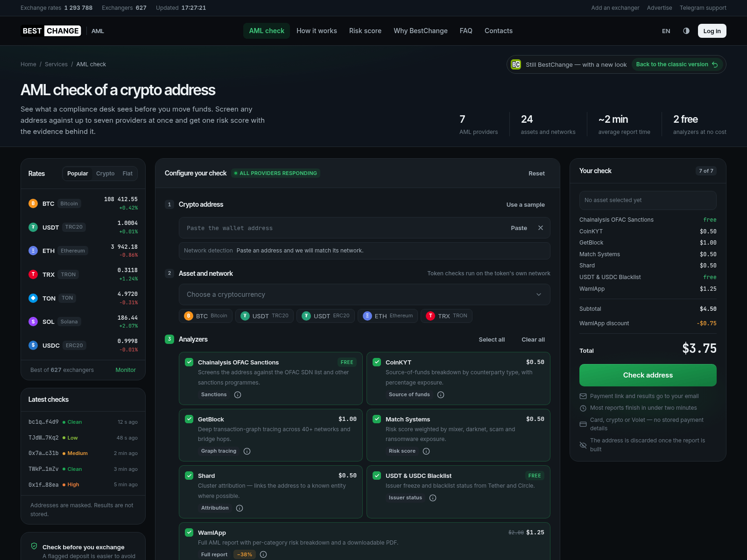The height and width of the screenshot is (560, 747).
Task: Uncheck the CoinKYT analyzer
Action: point(377,362)
